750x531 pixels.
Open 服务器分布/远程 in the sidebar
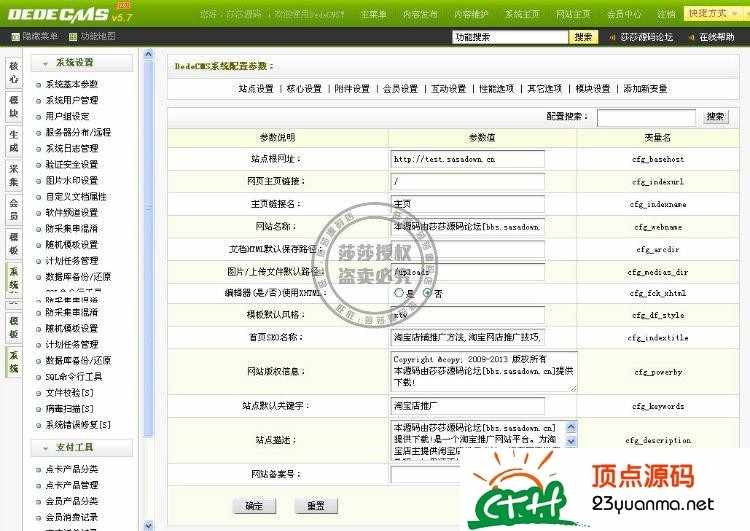pos(78,132)
